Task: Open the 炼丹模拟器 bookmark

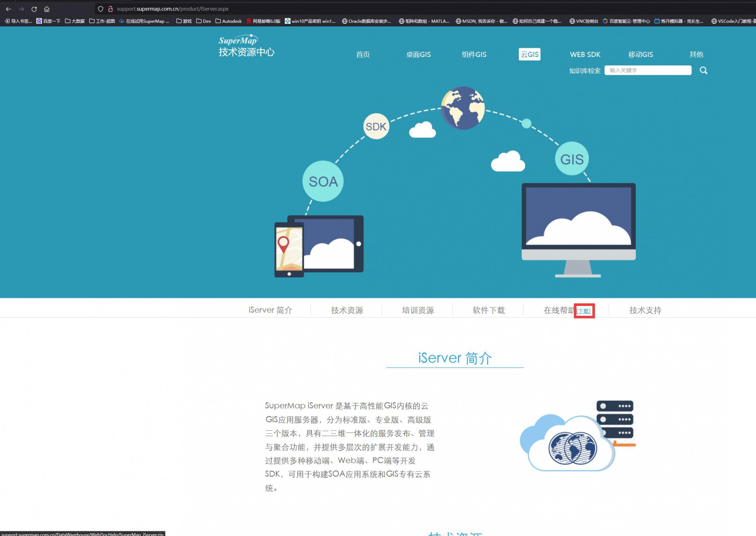Action: coord(679,21)
